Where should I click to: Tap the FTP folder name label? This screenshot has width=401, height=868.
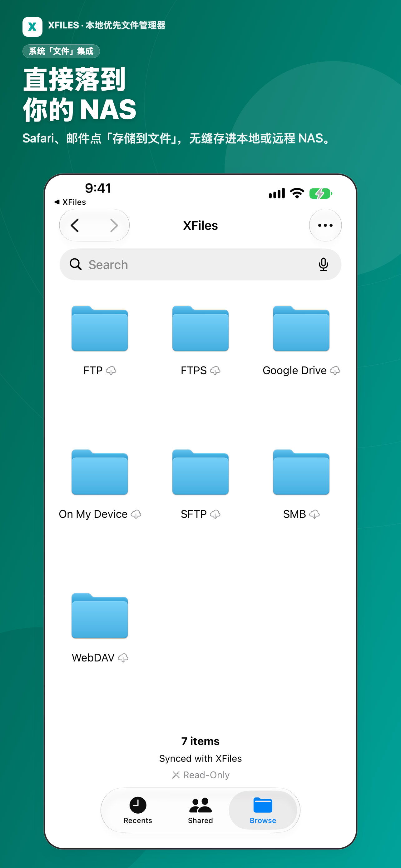click(93, 371)
